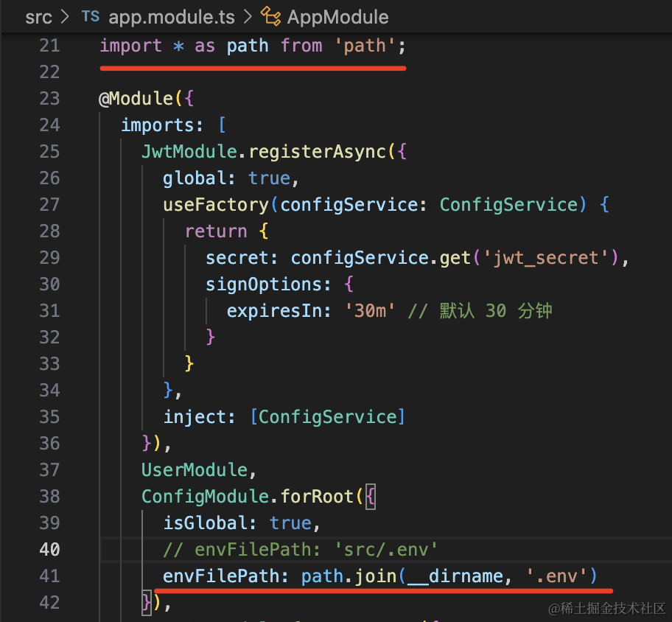Click UserModule on line 37
672x622 pixels.
pyautogui.click(x=195, y=470)
